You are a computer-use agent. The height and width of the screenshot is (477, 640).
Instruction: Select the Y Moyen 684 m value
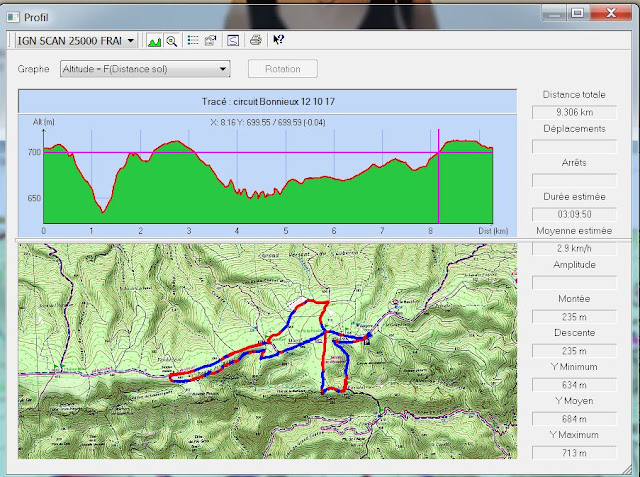[x=574, y=419]
